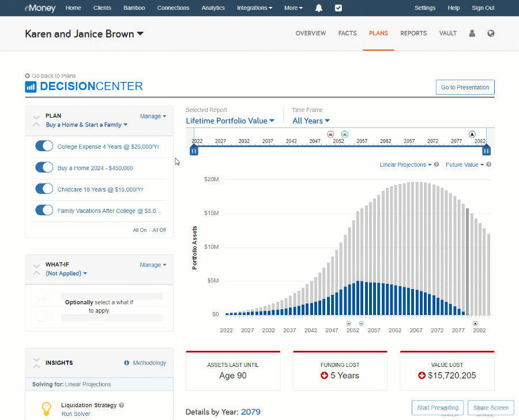Open the Lifetime Portfolio Value report dropdown
Screen dimensions: 519x420
230,121
